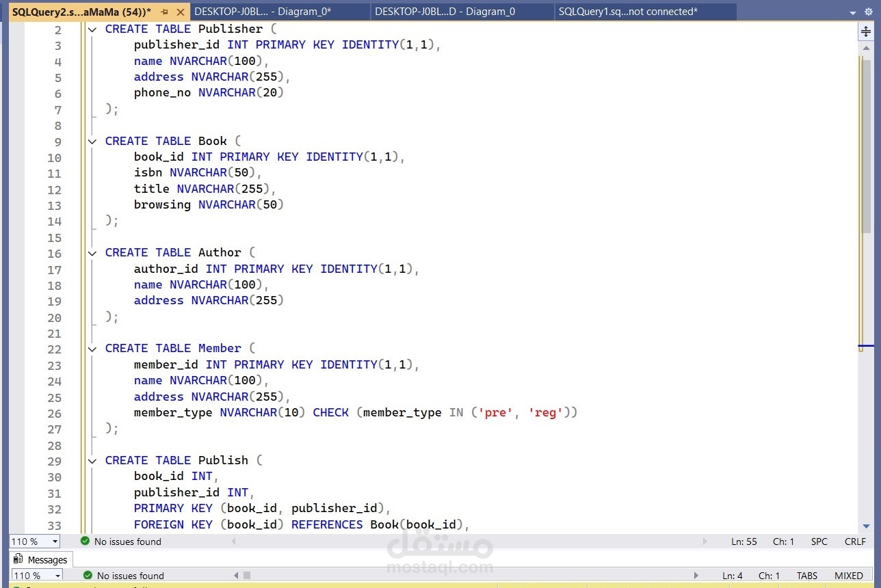Viewport: 881px width, 588px height.
Task: Collapse the CREATE TABLE Member code region
Action: (92, 349)
